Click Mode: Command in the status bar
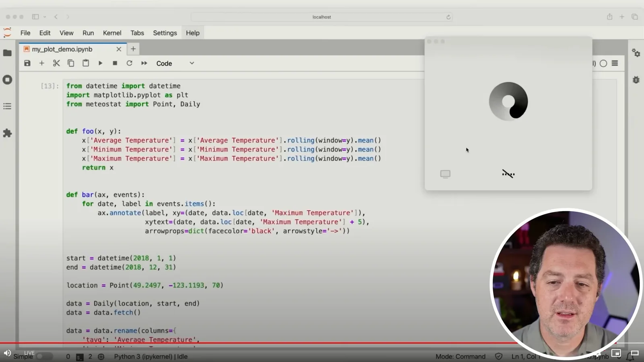The height and width of the screenshot is (362, 644). 460,356
